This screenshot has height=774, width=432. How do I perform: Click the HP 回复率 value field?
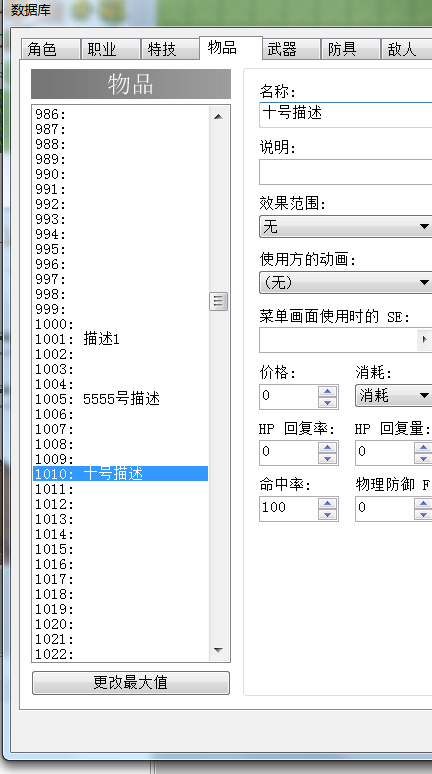[289, 453]
